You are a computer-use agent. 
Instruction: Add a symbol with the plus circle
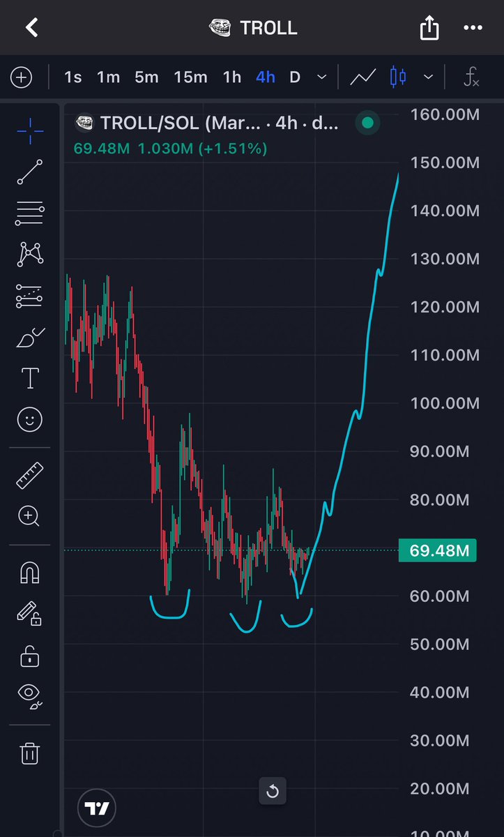tap(21, 77)
